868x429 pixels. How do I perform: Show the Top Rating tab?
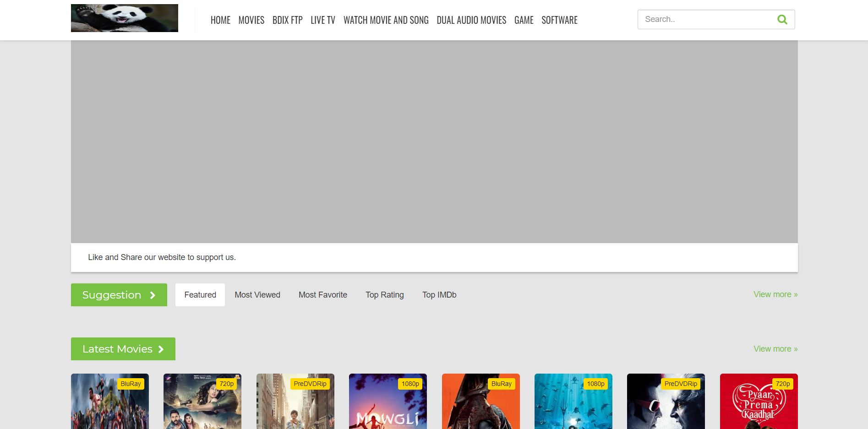385,295
